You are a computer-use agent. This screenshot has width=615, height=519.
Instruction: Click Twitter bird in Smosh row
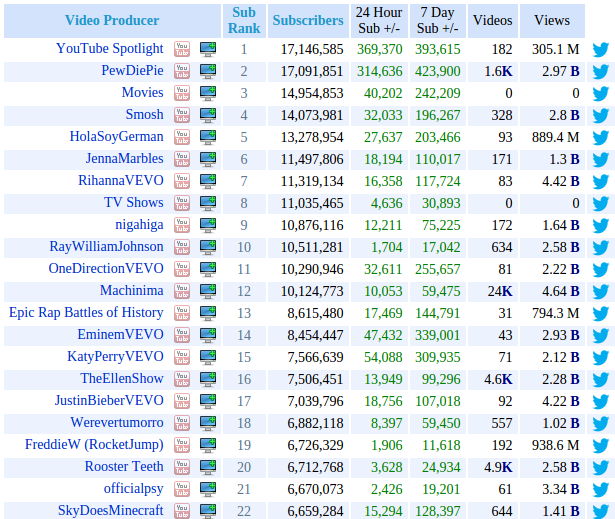[x=600, y=116]
